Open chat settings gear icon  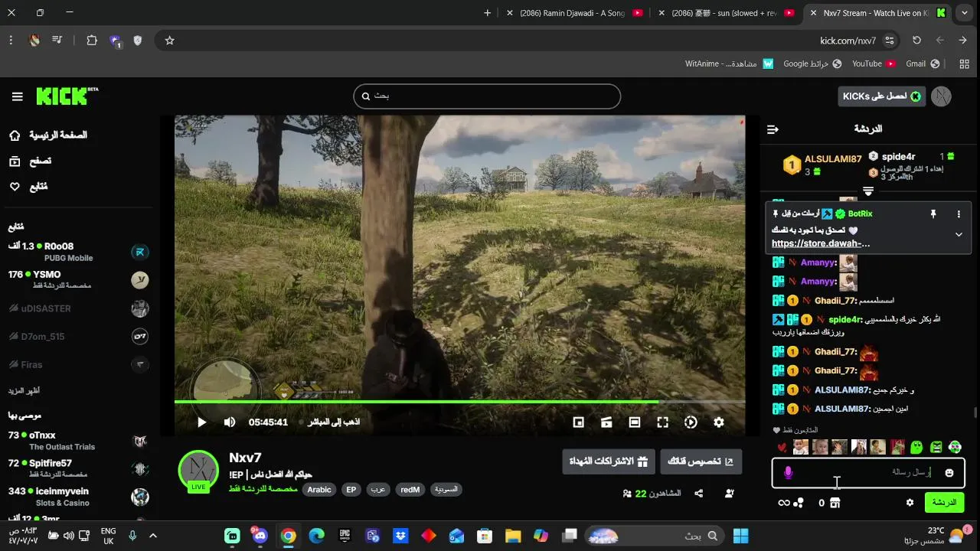click(x=910, y=503)
